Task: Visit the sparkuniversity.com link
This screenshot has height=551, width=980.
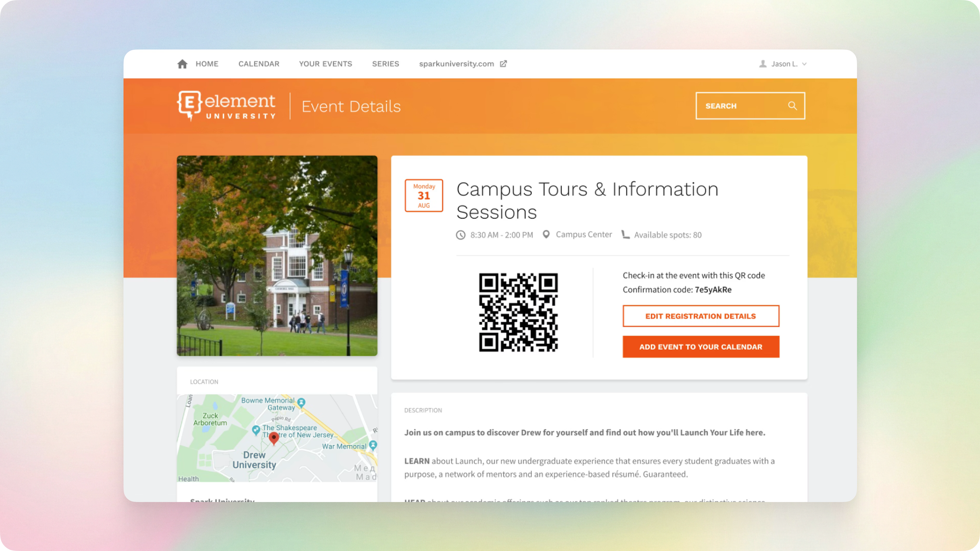Action: tap(457, 64)
